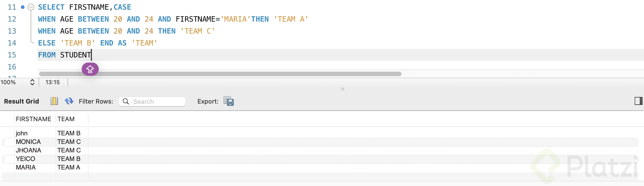644x186 pixels.
Task: Toggle the right side panel icon
Action: point(638,101)
